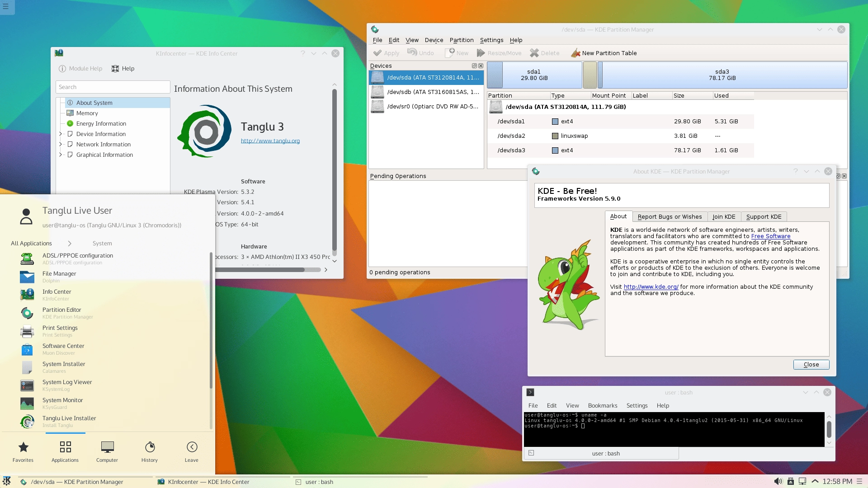Open the Settings menu in Partition Manager
868x488 pixels.
pos(491,40)
